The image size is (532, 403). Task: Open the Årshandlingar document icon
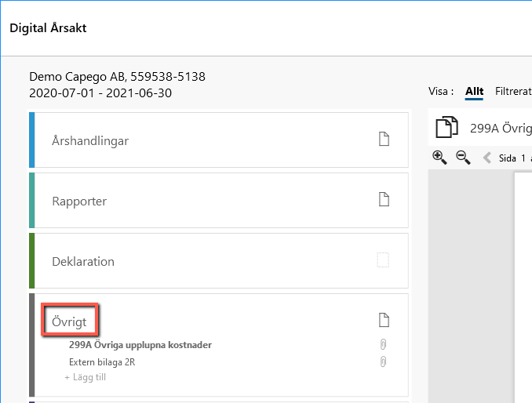(384, 139)
